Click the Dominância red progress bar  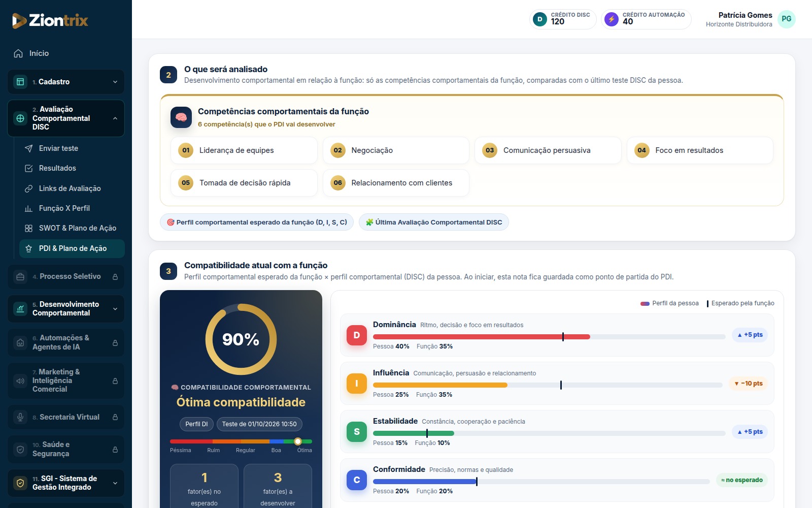pos(482,337)
